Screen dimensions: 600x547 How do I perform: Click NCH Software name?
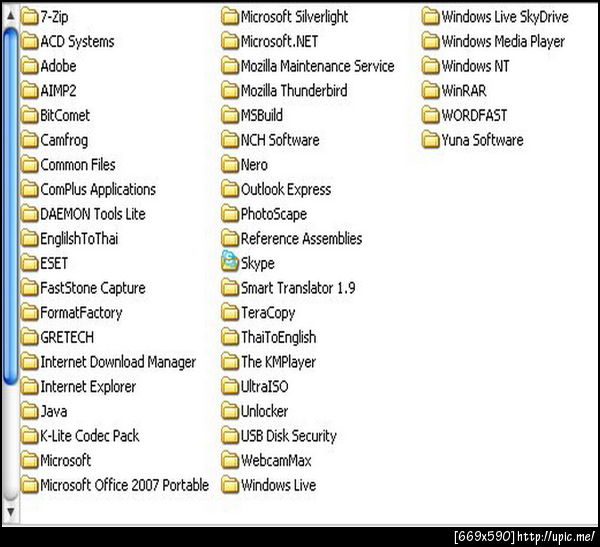[x=280, y=140]
